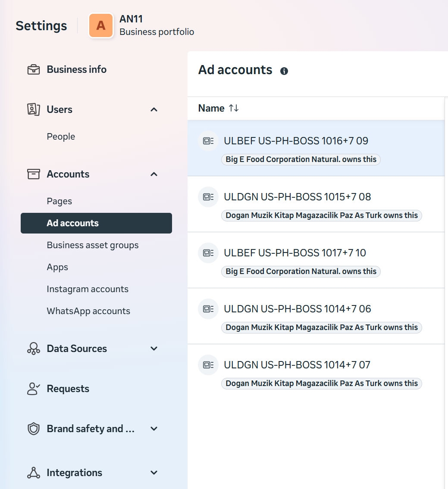Expand the Data Sources section
The width and height of the screenshot is (448, 489).
point(154,349)
